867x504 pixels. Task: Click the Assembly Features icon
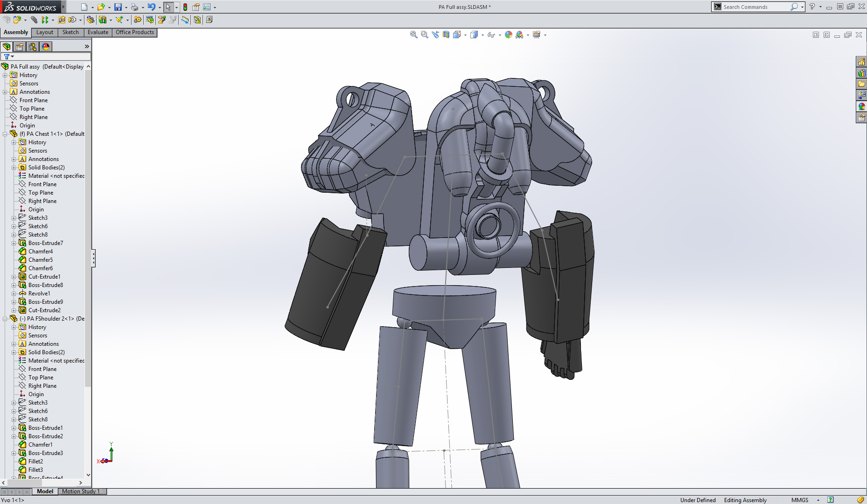[102, 20]
